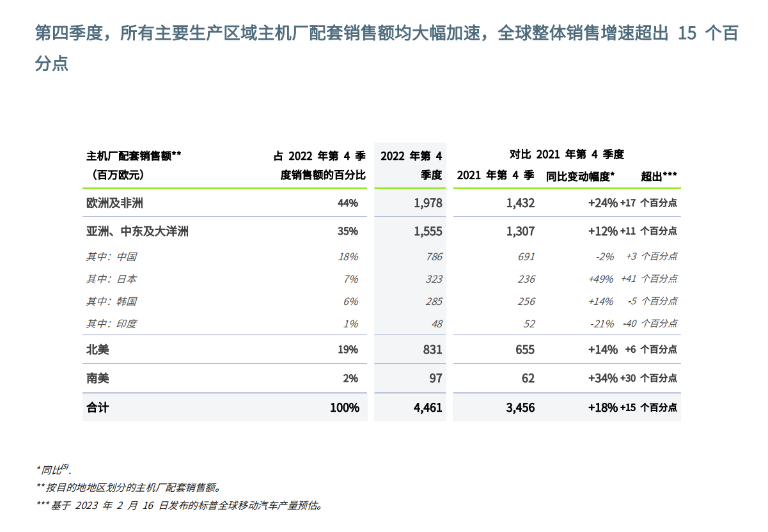Select the sub-row label '其中:韩国'
768x532 pixels.
(x=111, y=301)
